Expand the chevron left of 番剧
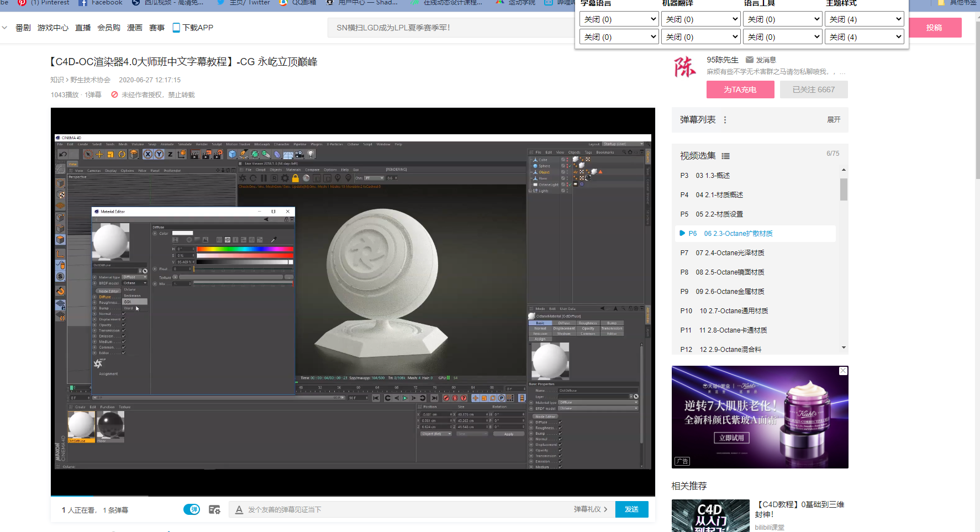The image size is (980, 532). (x=4, y=28)
